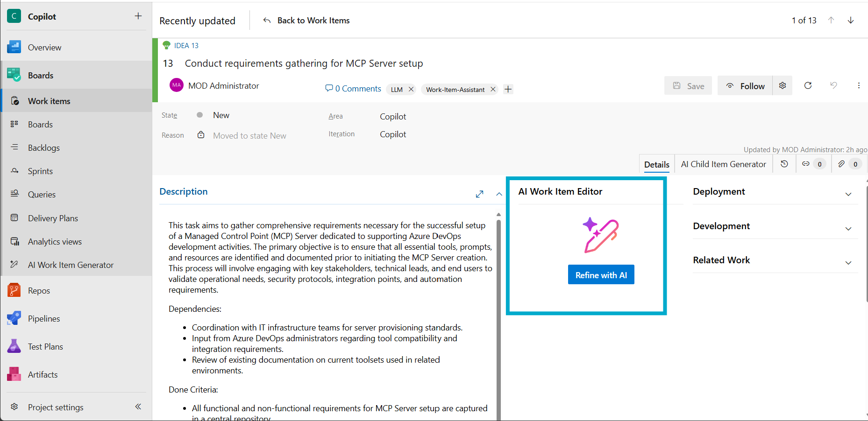The image size is (868, 421).
Task: Expand the Development section
Action: coord(848,229)
